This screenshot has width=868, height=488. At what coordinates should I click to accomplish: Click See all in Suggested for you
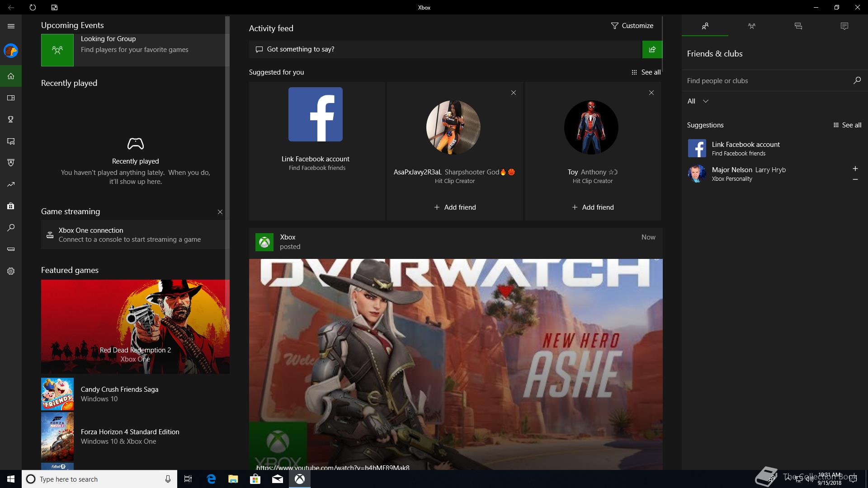pos(646,72)
